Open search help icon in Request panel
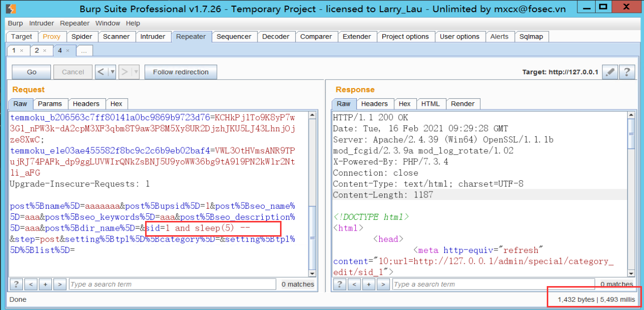This screenshot has height=310, width=644. pos(16,284)
